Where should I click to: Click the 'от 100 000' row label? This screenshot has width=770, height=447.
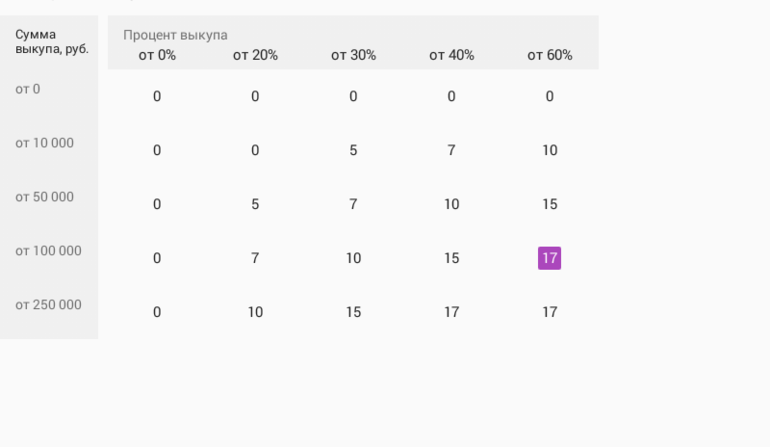48,251
